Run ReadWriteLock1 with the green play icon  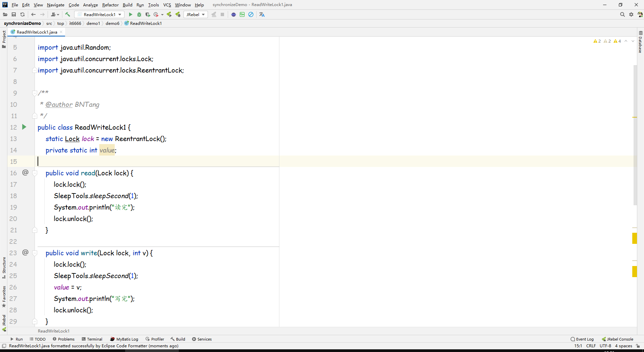(x=130, y=14)
